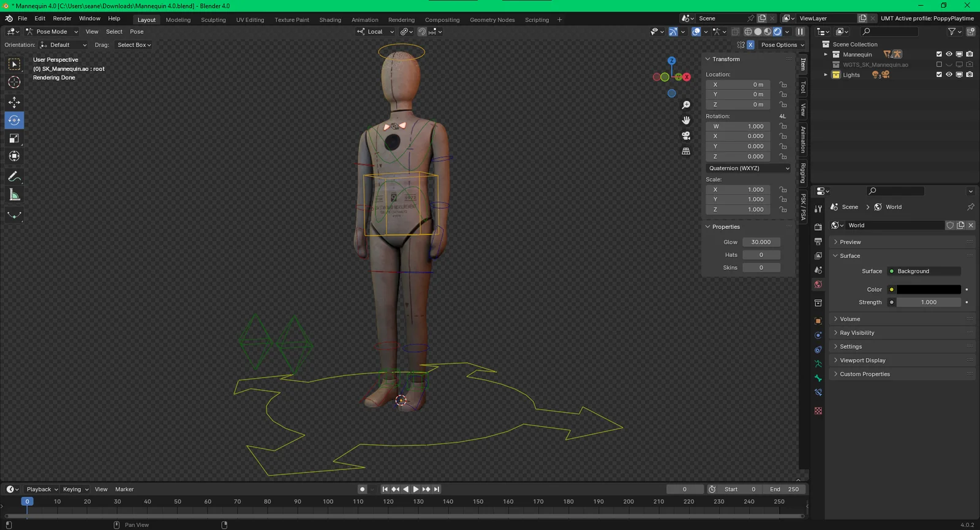This screenshot has width=980, height=530.
Task: Select wireframe viewport shading
Action: point(748,32)
